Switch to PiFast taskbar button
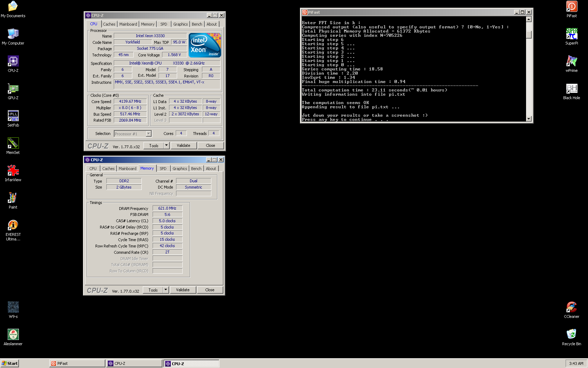This screenshot has height=368, width=588. click(x=77, y=363)
